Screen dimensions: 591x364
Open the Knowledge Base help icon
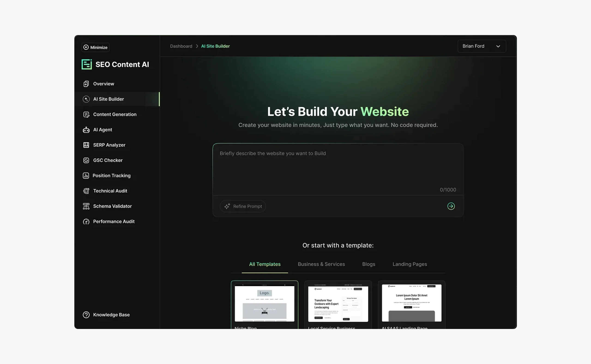click(x=86, y=315)
